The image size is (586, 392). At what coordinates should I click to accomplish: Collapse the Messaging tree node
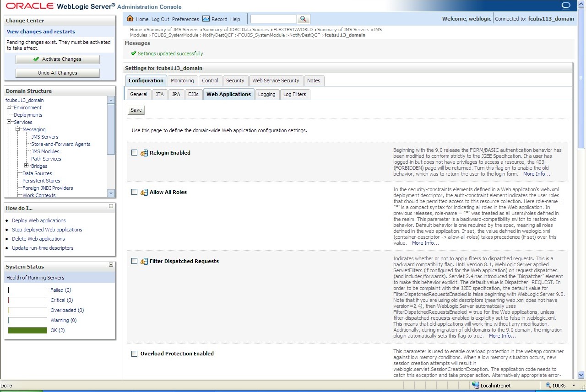(x=18, y=129)
